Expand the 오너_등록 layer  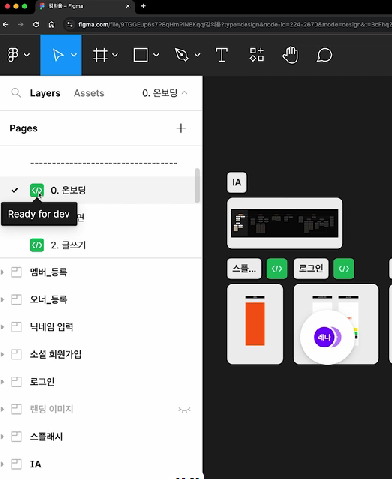[x=3, y=300]
